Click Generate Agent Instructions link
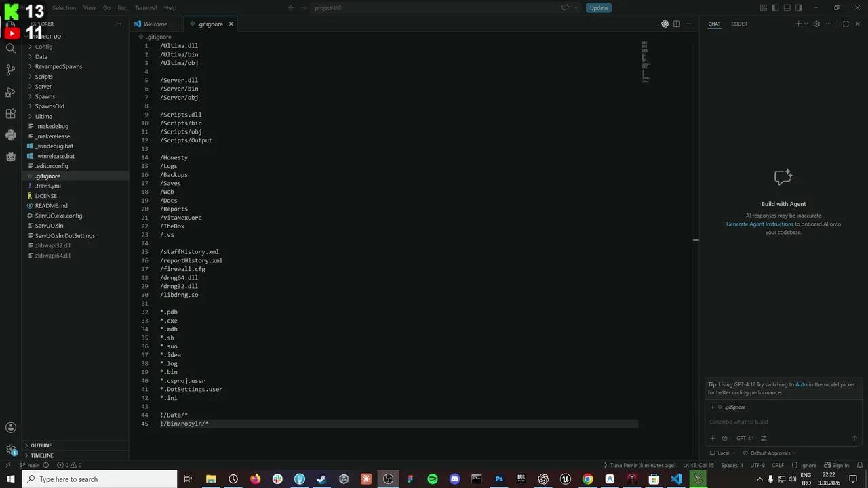The width and height of the screenshot is (868, 488). click(x=759, y=224)
